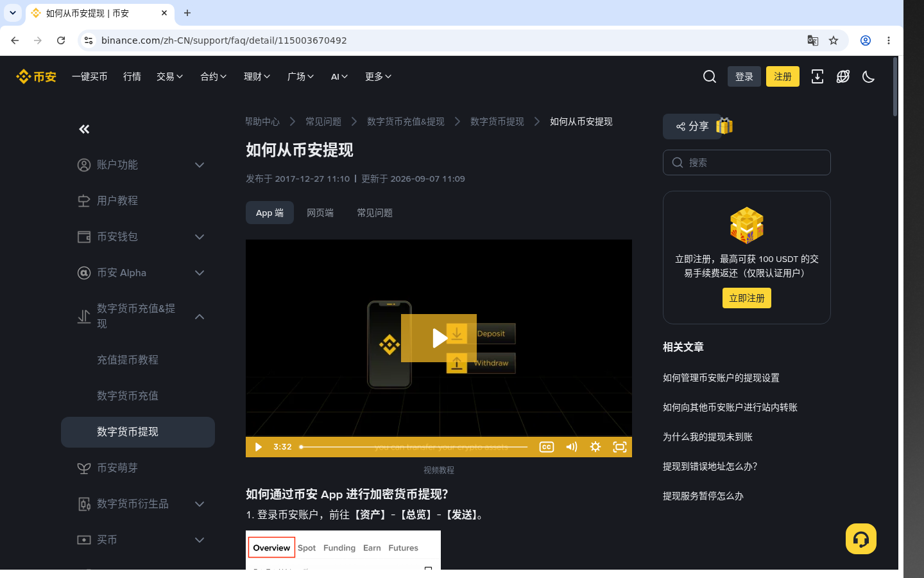Click the small play button in video bar

(258, 447)
